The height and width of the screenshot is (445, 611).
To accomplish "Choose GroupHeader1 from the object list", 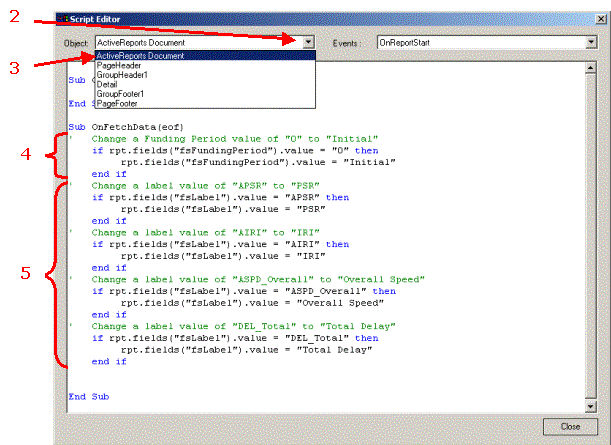I will [205, 75].
